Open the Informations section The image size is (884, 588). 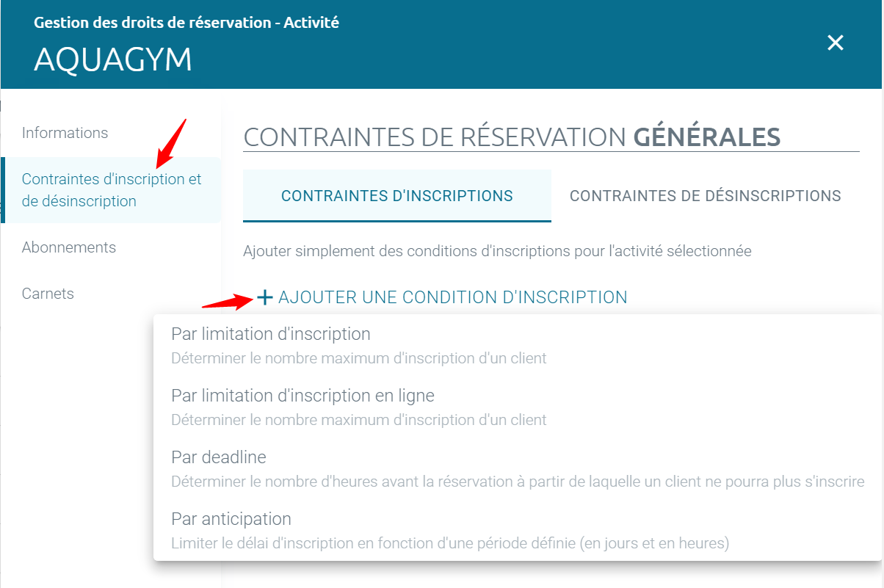coord(65,133)
